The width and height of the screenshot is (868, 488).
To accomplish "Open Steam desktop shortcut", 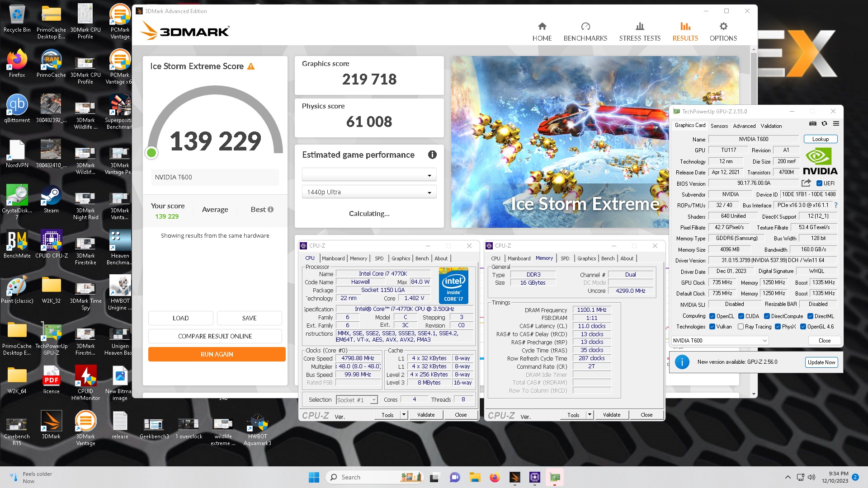I will coord(51,199).
